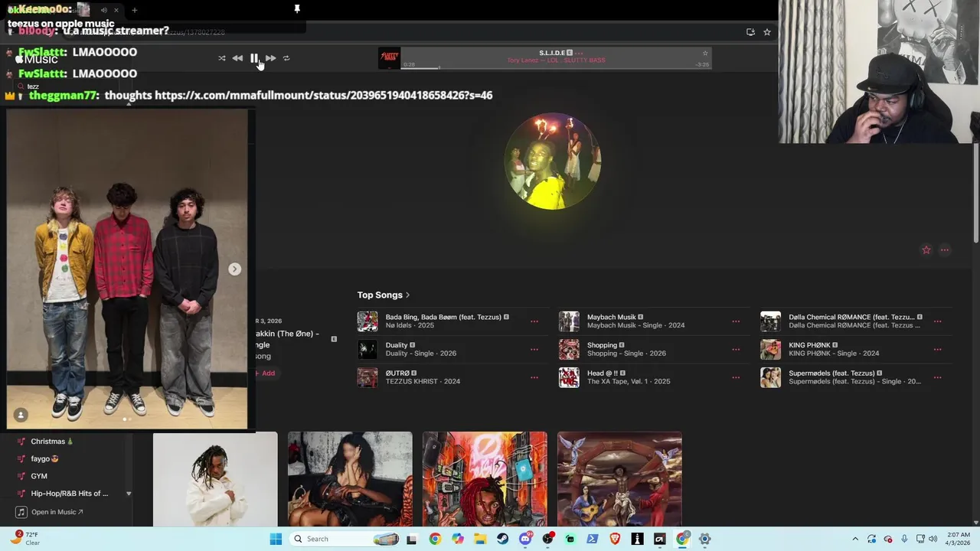Click the now playing album artwork
This screenshot has width=980, height=551.
coord(390,58)
